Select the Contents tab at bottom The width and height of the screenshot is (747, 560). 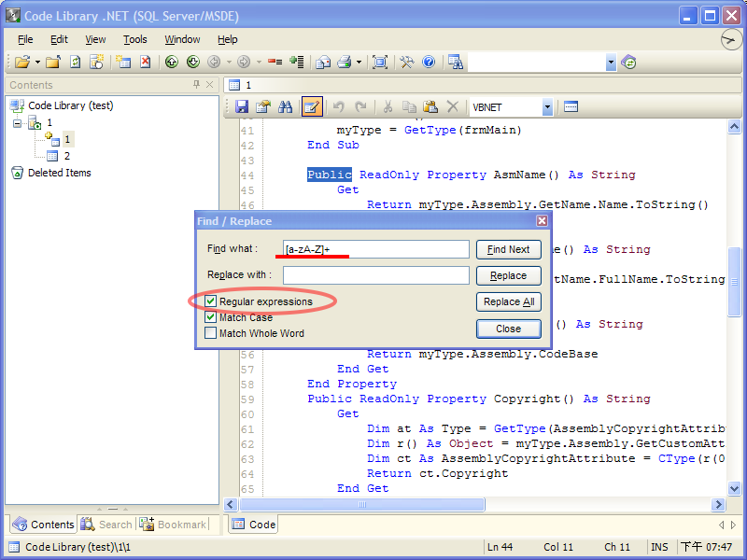43,525
